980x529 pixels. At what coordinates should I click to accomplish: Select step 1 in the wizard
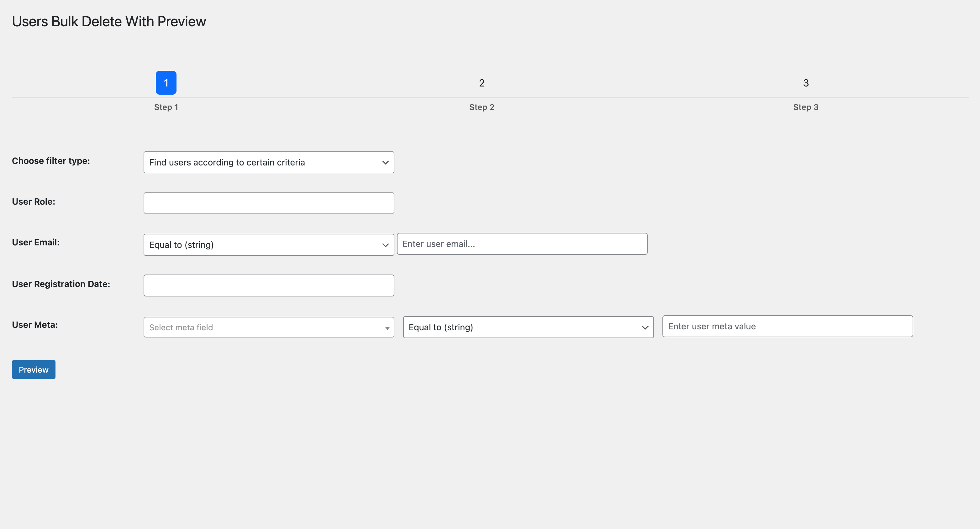(x=166, y=83)
